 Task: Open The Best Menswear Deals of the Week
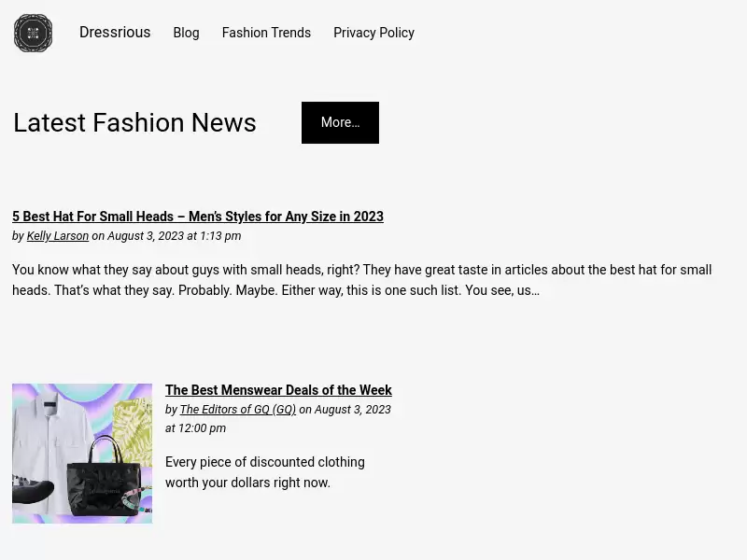pos(278,390)
